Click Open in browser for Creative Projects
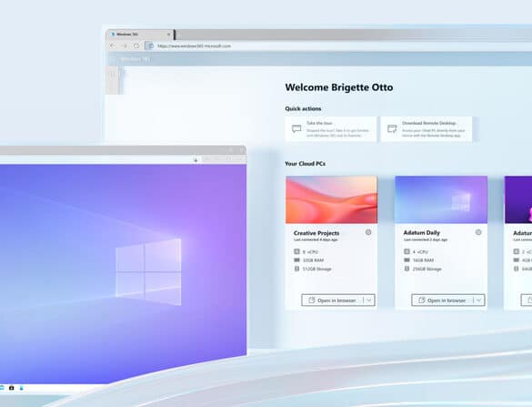Screen dimensions: 532x407 pyautogui.click(x=333, y=300)
